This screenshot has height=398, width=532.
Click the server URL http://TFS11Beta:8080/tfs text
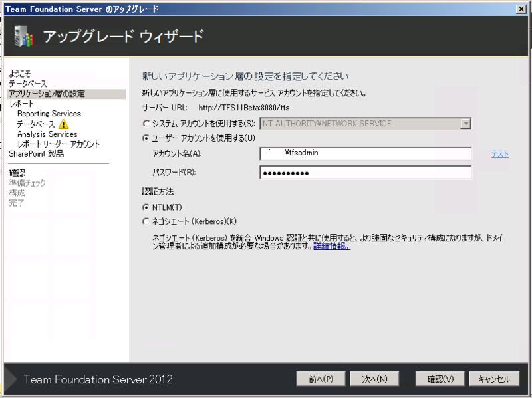[x=244, y=108]
